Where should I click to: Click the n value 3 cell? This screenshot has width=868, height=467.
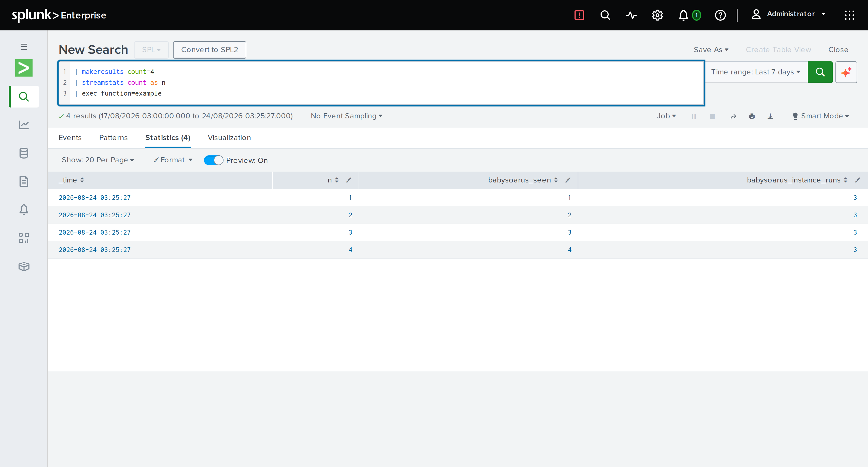point(350,232)
